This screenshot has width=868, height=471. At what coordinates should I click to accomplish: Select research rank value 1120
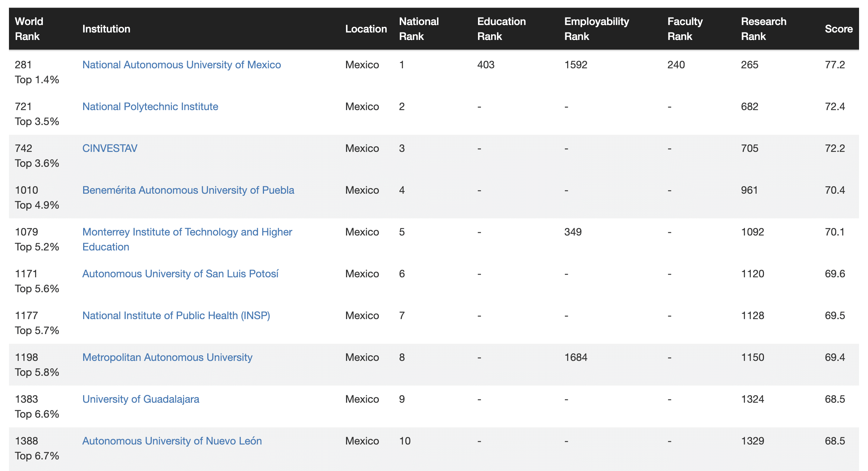coord(753,274)
